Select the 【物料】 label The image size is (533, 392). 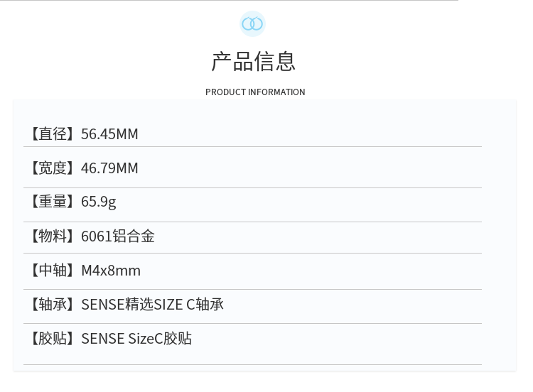click(53, 236)
